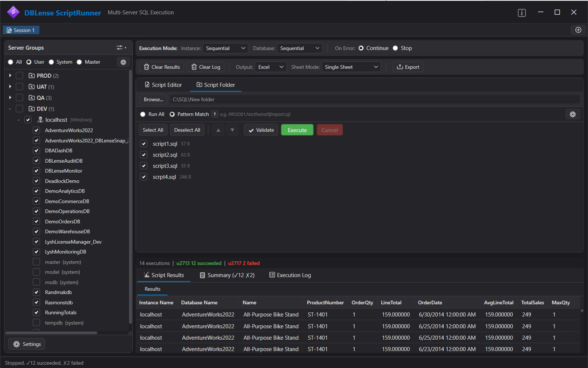Expand the PROD server group
The height and width of the screenshot is (368, 588).
10,75
